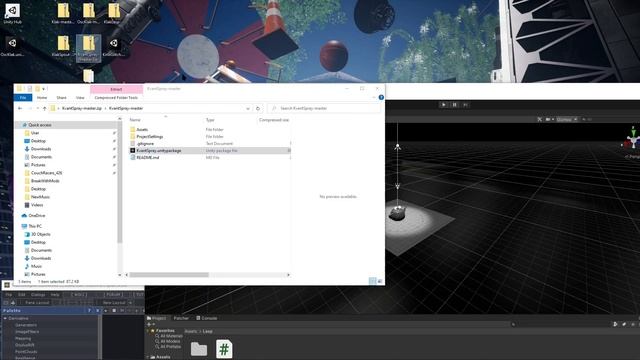Open BreakWithMods in navigation pane
The image size is (640, 360).
pyautogui.click(x=45, y=181)
